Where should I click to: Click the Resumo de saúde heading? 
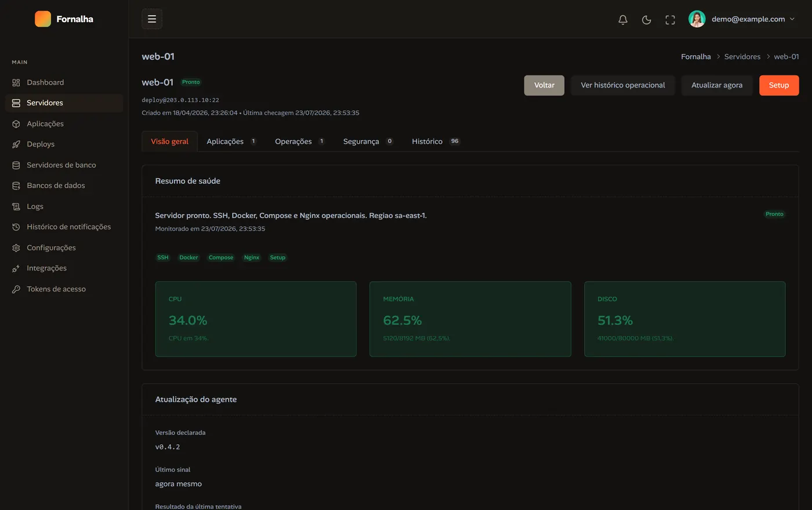click(x=188, y=181)
